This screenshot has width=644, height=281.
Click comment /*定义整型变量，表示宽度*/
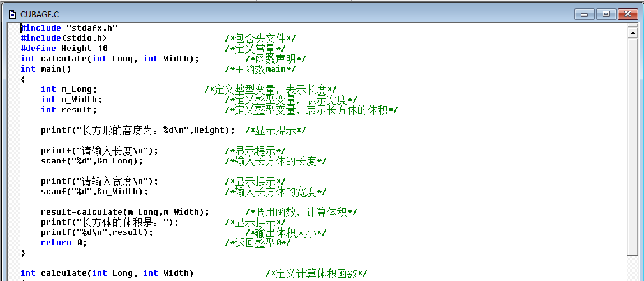(x=291, y=100)
